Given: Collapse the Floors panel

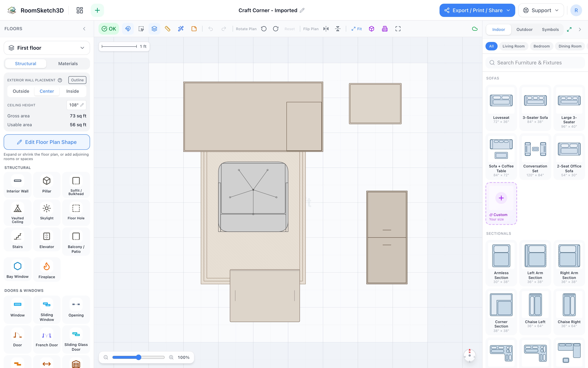Looking at the screenshot, I should point(84,29).
